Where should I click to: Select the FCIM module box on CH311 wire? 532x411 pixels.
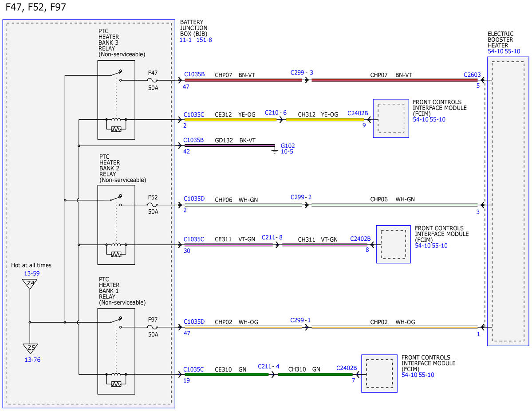point(393,244)
